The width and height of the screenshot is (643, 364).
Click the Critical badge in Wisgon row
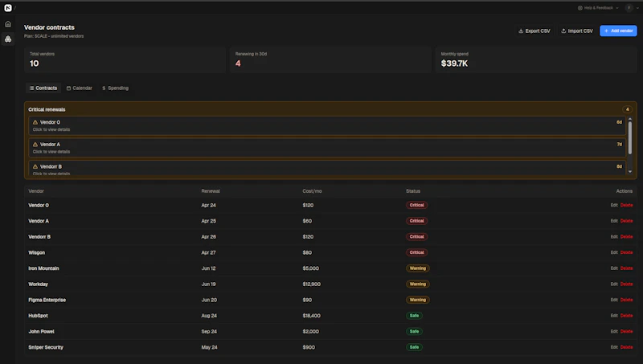pos(416,252)
